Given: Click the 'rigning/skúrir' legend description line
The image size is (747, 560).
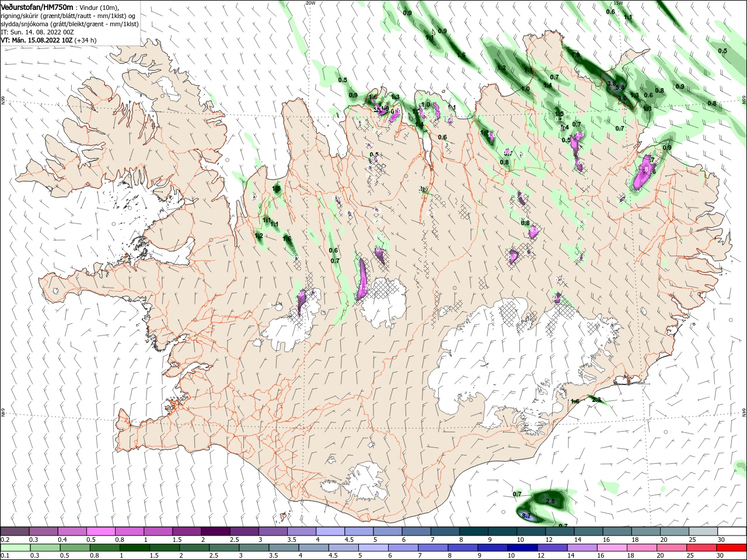Looking at the screenshot, I should point(69,16).
